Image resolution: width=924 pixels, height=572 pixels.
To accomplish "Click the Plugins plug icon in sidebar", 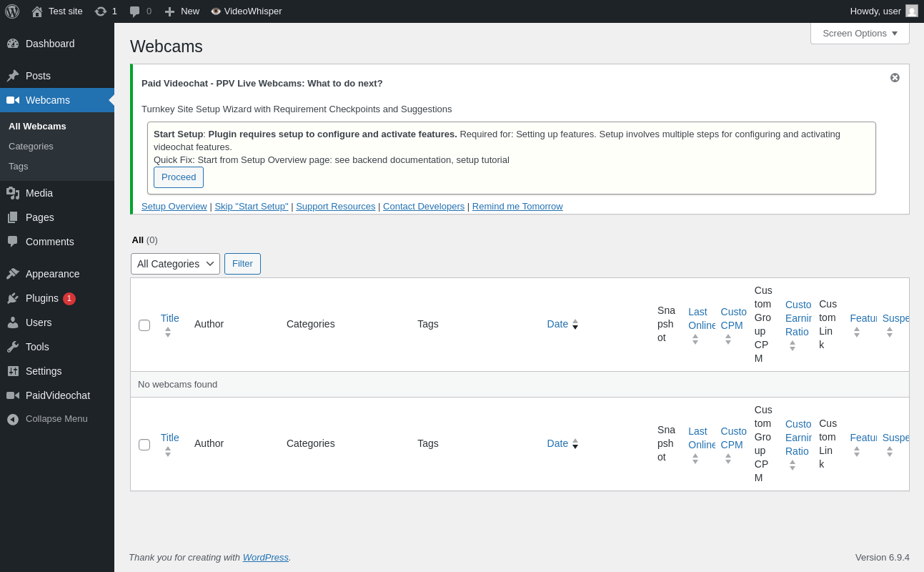I will pyautogui.click(x=13, y=298).
